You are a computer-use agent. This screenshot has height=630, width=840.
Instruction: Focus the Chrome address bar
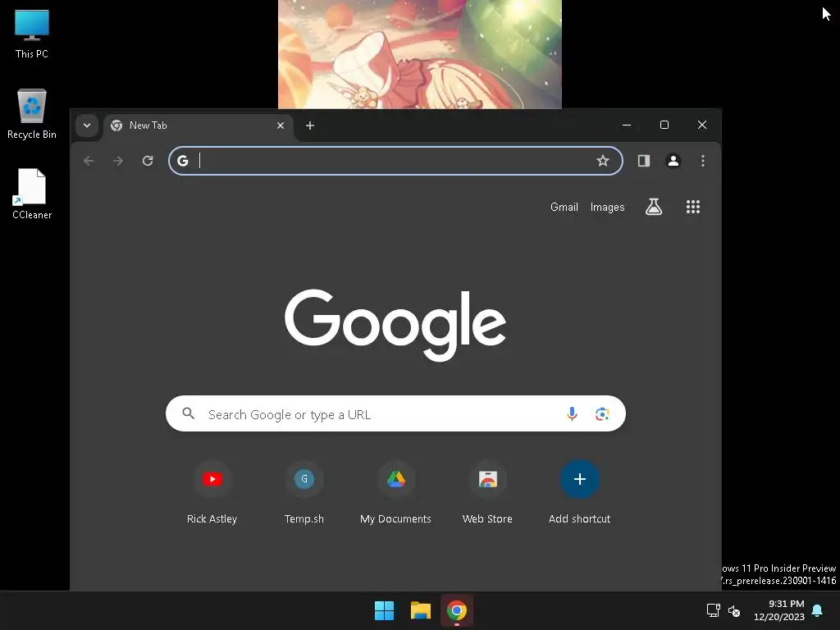click(x=396, y=161)
